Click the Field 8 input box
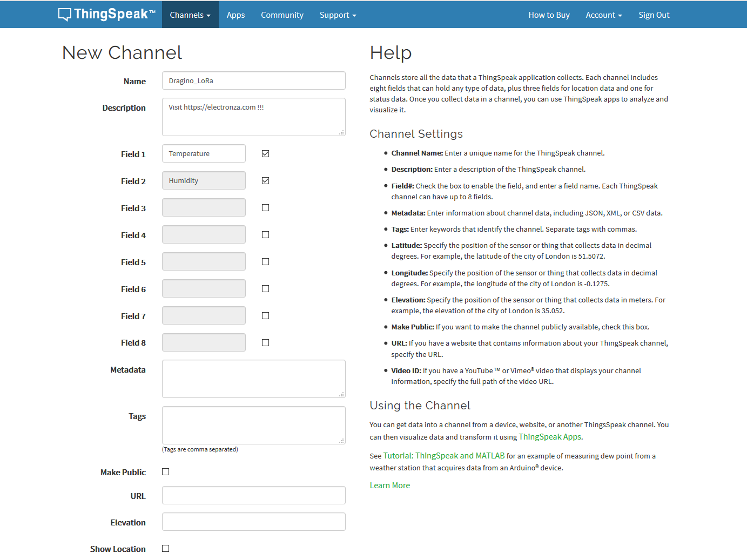The image size is (747, 560). point(204,342)
